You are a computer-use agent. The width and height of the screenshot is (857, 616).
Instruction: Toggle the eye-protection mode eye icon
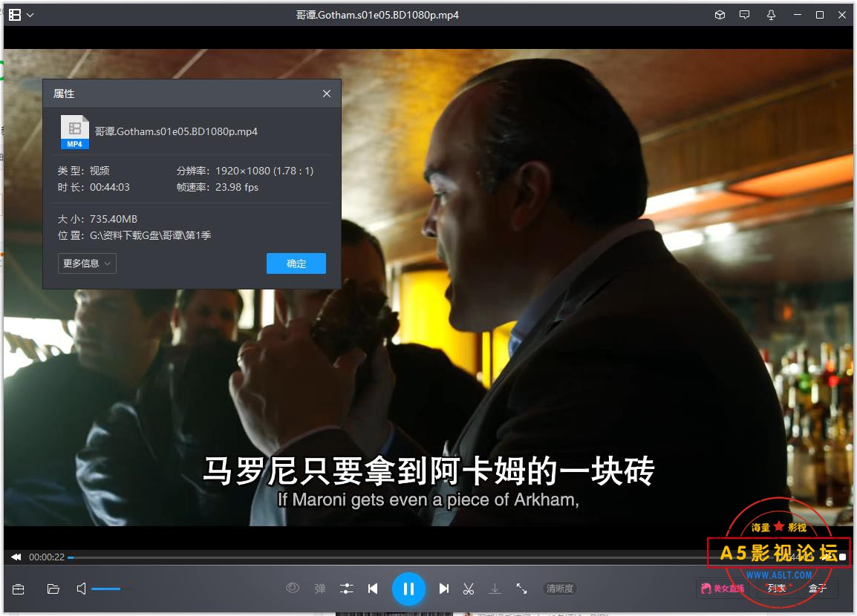tap(293, 588)
